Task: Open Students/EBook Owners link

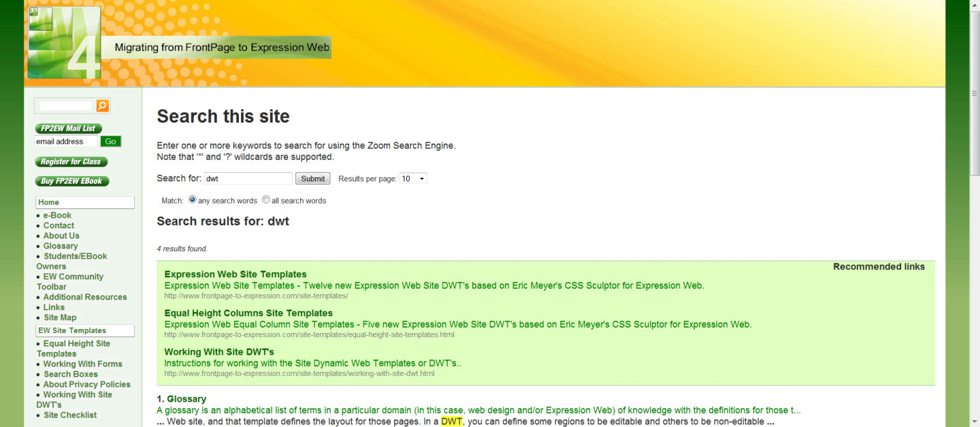Action: coord(72,261)
